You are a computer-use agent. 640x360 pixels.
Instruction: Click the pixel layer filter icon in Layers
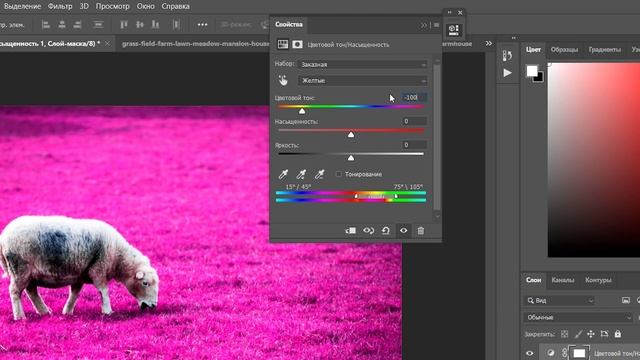[x=626, y=300]
